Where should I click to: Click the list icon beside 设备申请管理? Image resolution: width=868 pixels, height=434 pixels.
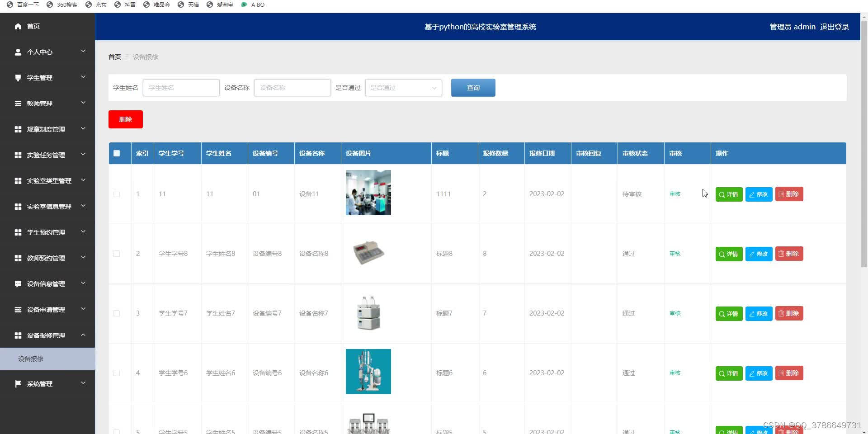point(18,310)
